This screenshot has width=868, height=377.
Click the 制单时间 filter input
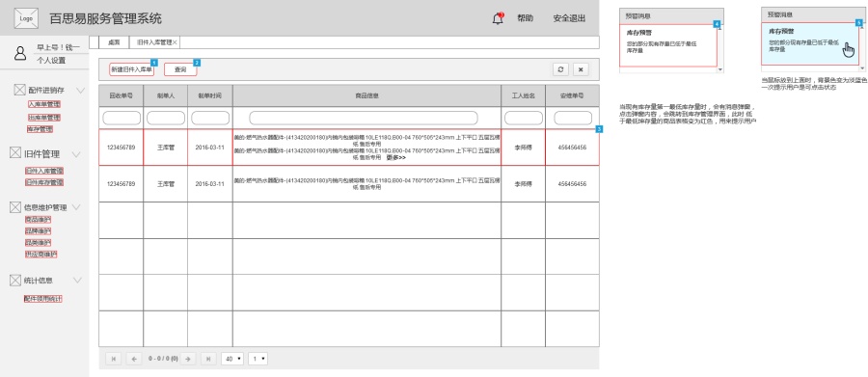coord(210,118)
